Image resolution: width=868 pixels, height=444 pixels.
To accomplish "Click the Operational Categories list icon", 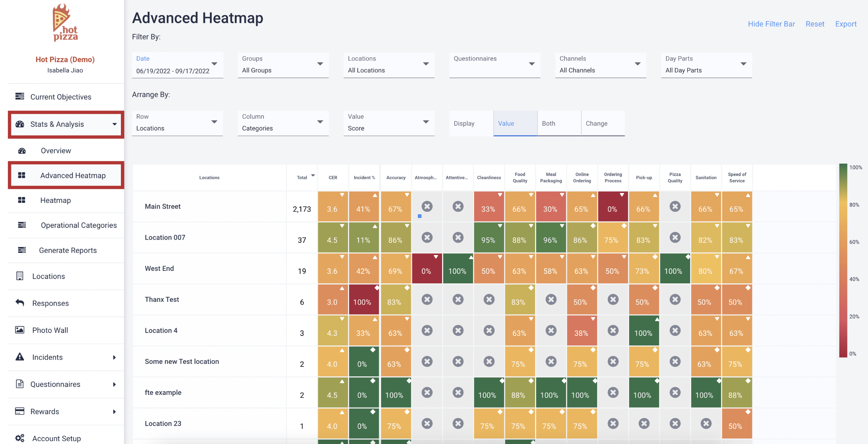I will click(x=22, y=225).
